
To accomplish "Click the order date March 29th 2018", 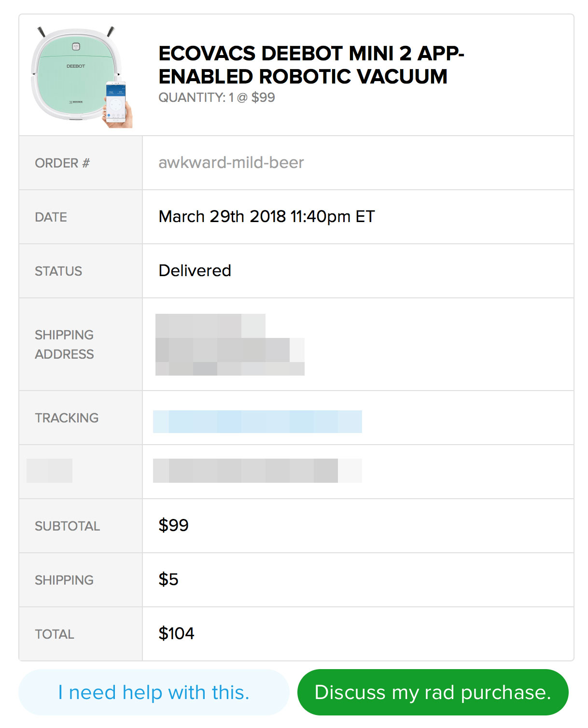I will [266, 217].
